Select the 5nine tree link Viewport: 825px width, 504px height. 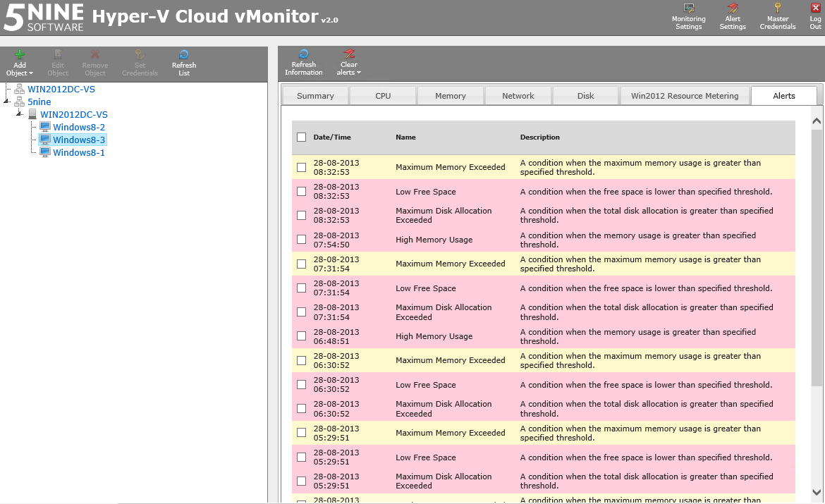(x=39, y=102)
